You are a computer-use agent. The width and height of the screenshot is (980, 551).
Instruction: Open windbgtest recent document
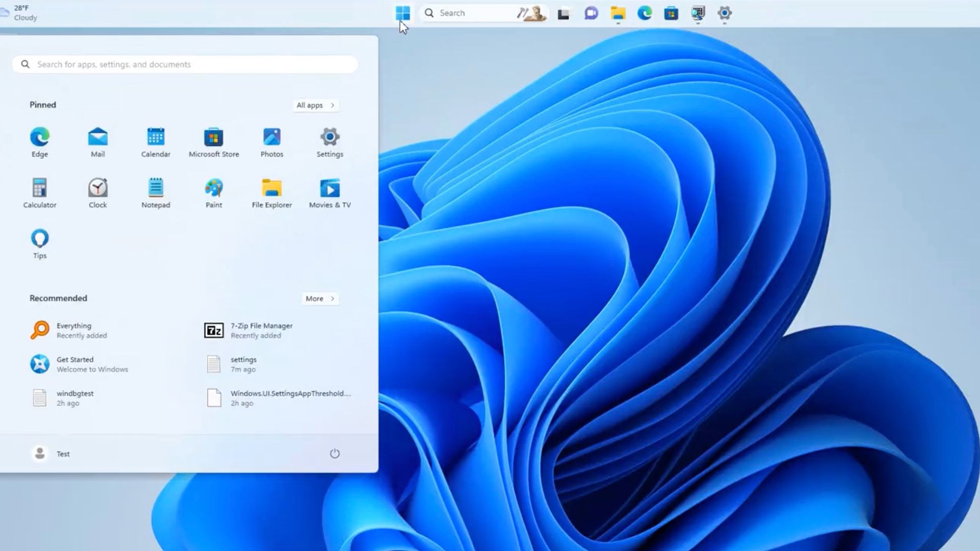[x=75, y=397]
